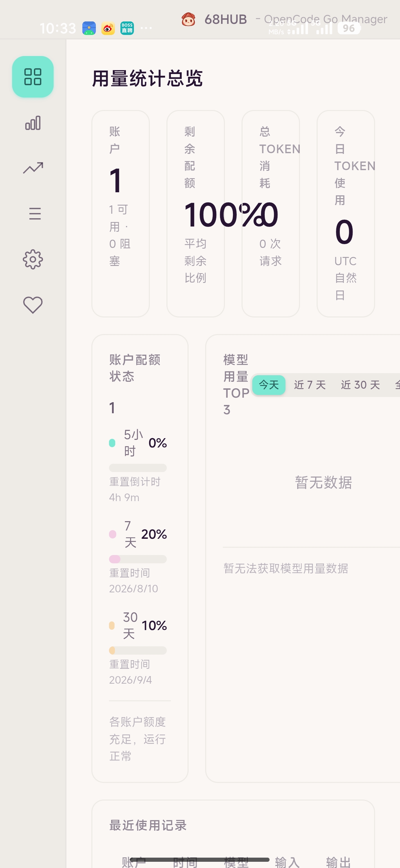Viewport: 400px width, 868px height.
Task: Click the 68HUB title text
Action: tap(226, 19)
